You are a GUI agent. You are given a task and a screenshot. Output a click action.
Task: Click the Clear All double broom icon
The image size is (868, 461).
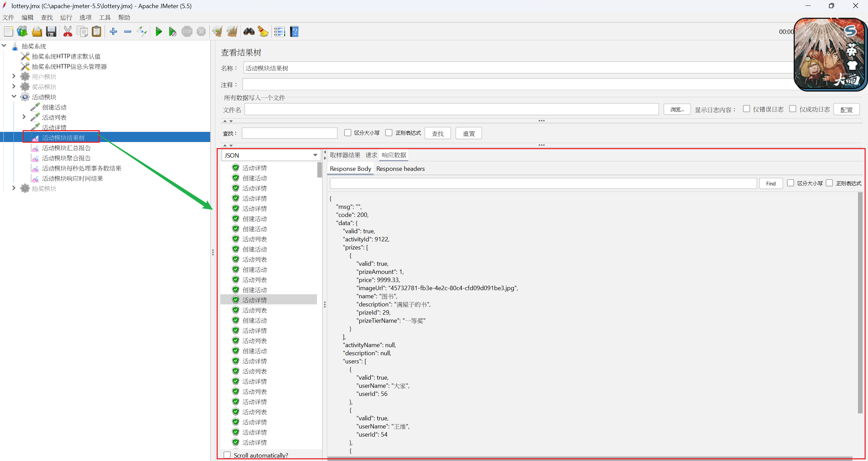coord(232,32)
